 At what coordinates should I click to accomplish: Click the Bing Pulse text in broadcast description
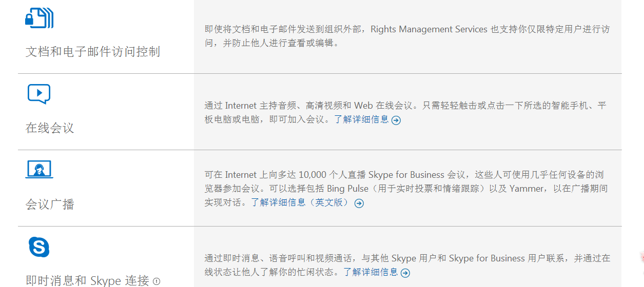point(347,189)
